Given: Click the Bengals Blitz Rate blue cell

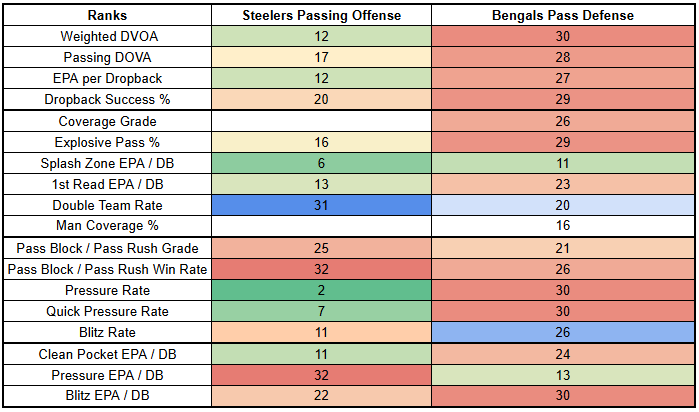Looking at the screenshot, I should 563,332.
